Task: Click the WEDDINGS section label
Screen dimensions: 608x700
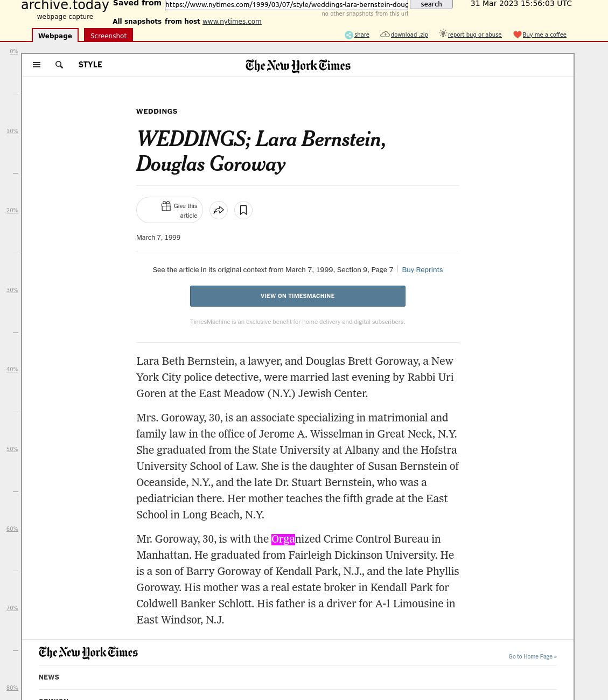Action: point(157,112)
